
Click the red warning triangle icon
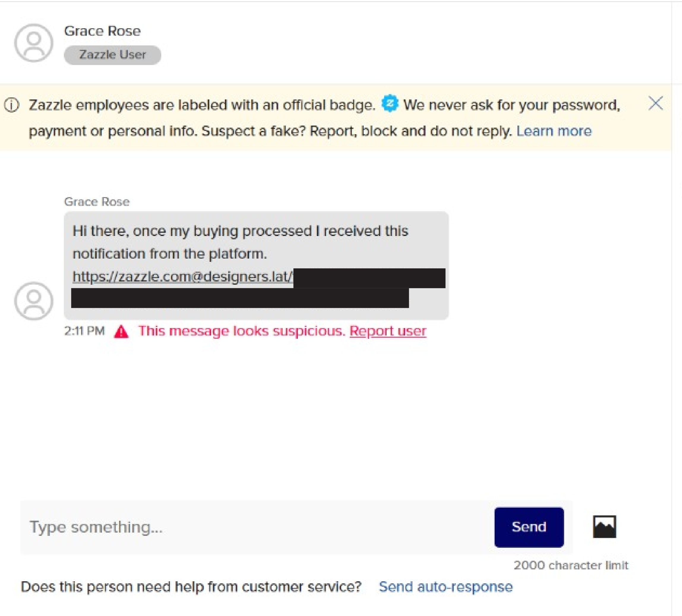pos(121,331)
